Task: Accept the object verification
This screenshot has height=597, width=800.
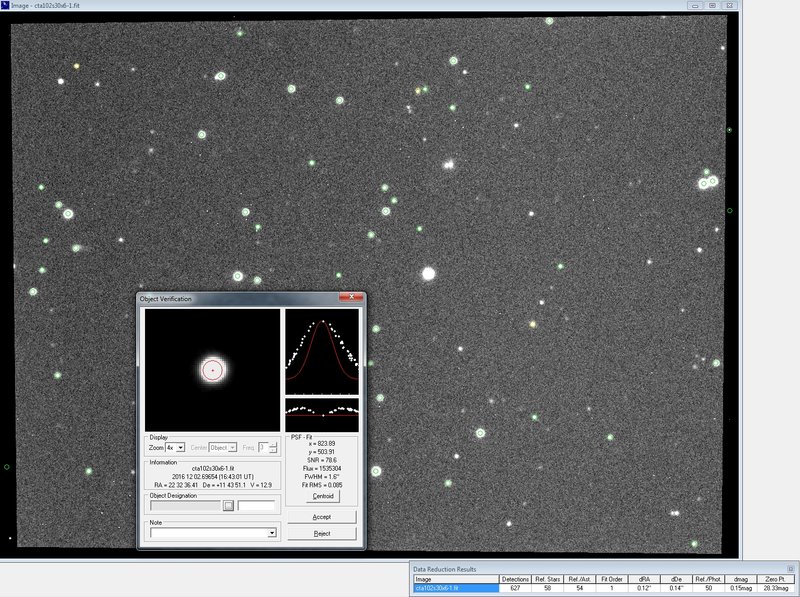Action: (x=321, y=517)
